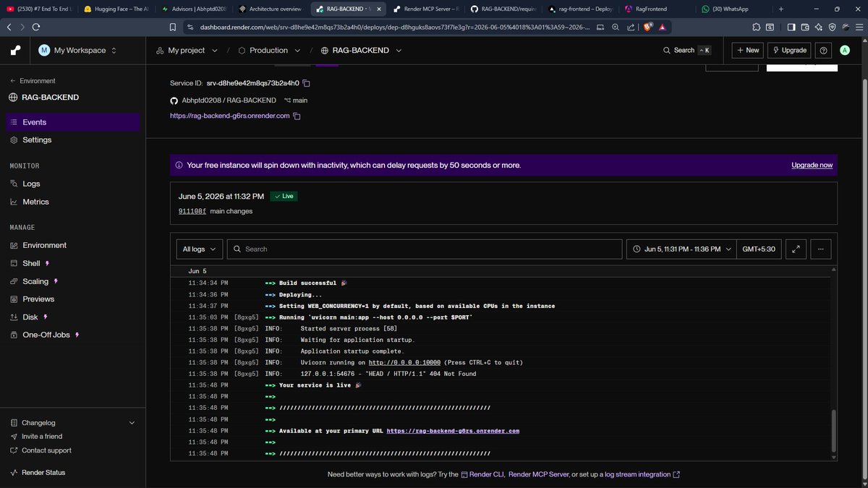The width and height of the screenshot is (868, 488).
Task: Copy the Service ID value
Action: tap(307, 83)
